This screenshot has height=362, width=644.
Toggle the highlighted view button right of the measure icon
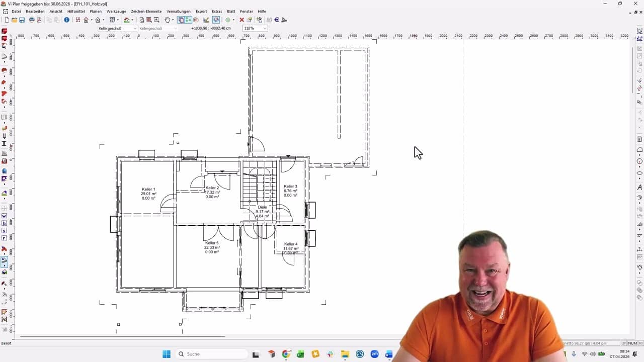tap(216, 20)
